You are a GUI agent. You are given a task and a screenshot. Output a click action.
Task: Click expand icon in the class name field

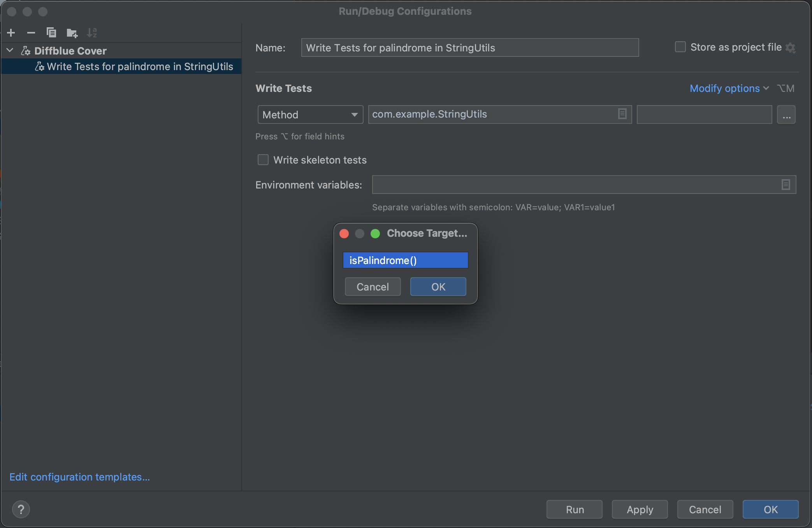coord(622,114)
